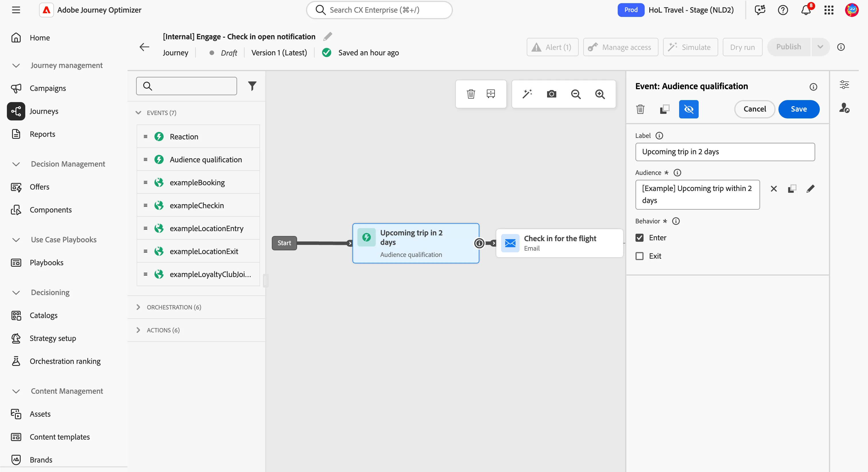Expand the ORCHESTRATION section
The width and height of the screenshot is (868, 472).
coord(138,307)
